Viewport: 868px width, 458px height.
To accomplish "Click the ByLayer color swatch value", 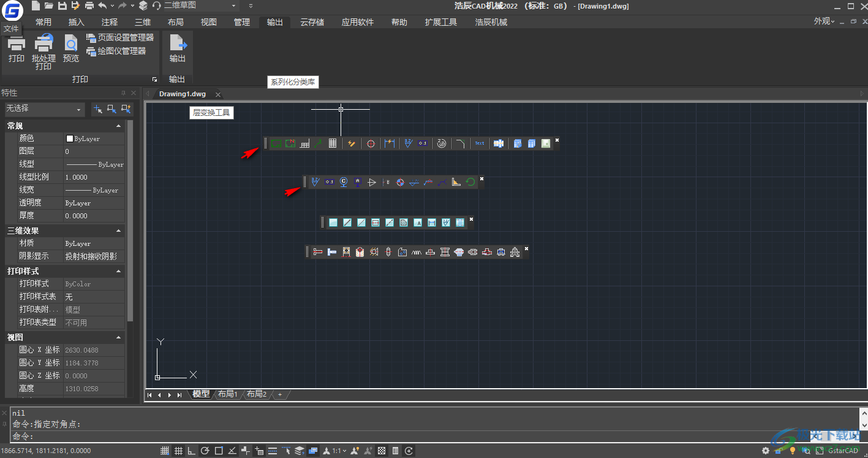I will coord(94,139).
